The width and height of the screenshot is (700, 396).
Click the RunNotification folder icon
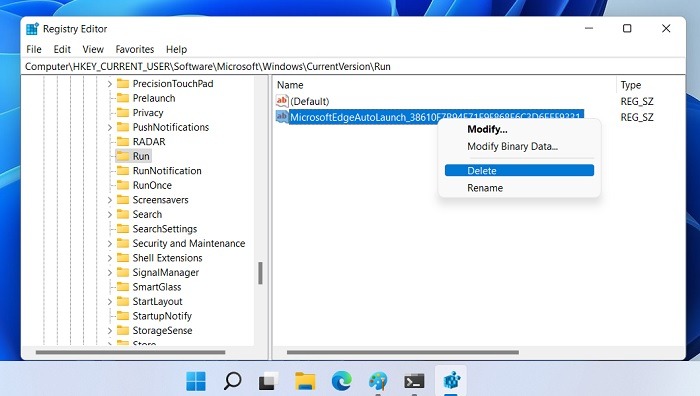coord(123,171)
